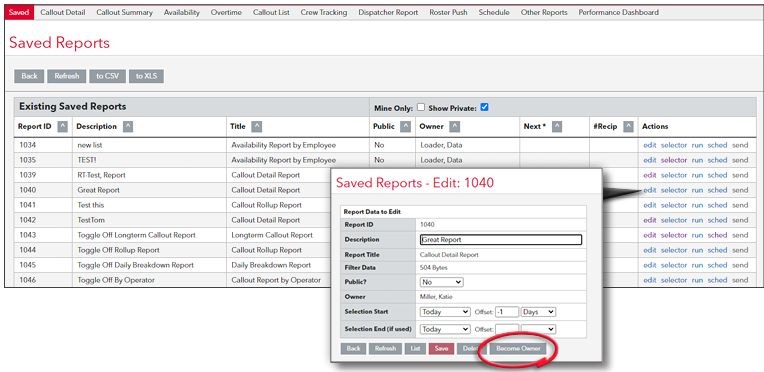This screenshot has height=372, width=764.
Task: Go to the Availability tab
Action: (182, 13)
